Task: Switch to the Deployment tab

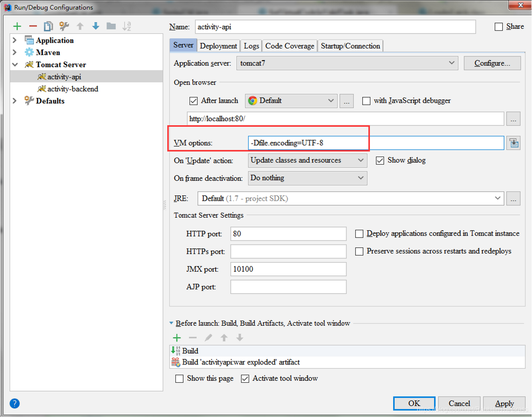Action: 218,46
